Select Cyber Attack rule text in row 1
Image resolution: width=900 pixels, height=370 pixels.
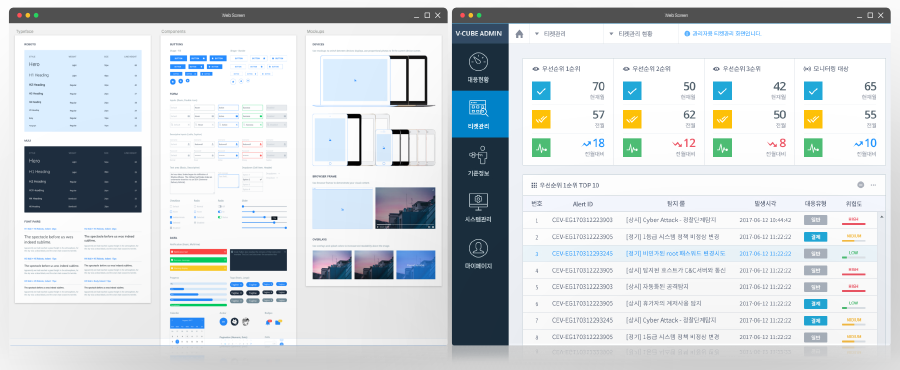(x=671, y=220)
